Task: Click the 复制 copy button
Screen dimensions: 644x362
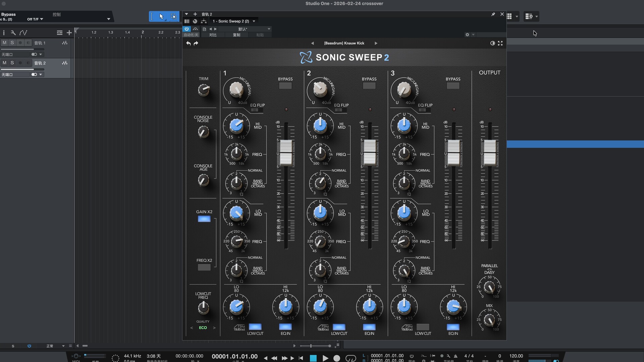Action: click(x=236, y=35)
